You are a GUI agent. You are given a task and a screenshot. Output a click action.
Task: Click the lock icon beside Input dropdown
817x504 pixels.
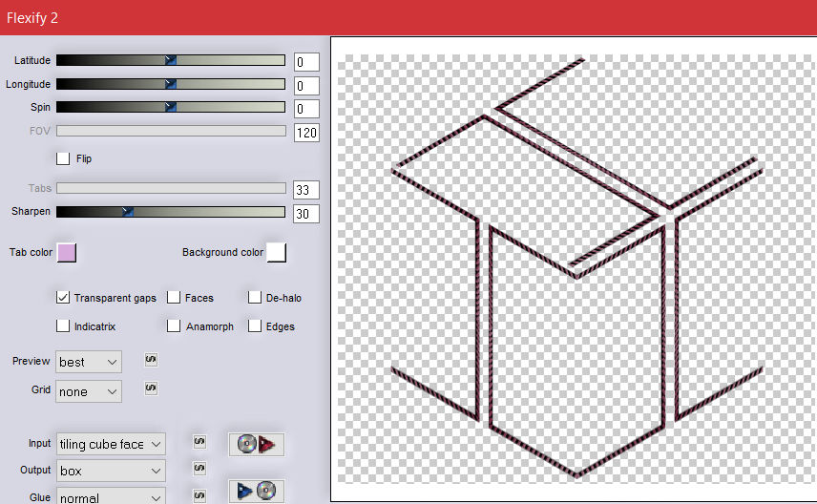pyautogui.click(x=199, y=441)
